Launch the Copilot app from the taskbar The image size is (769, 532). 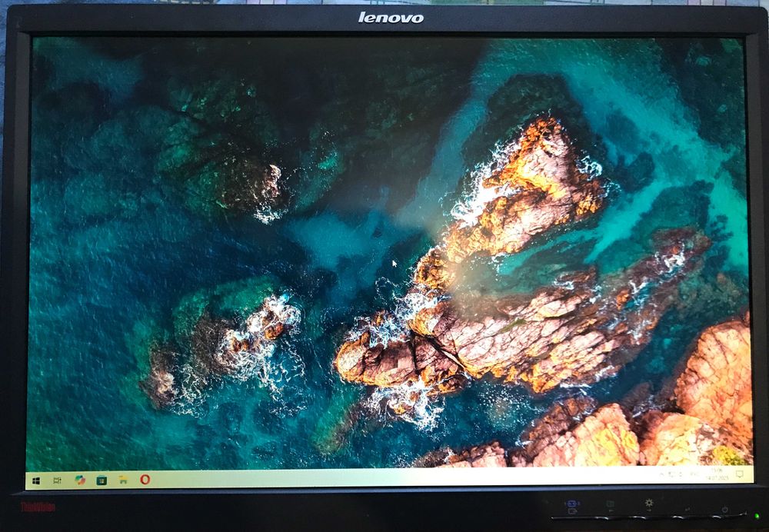tap(80, 480)
